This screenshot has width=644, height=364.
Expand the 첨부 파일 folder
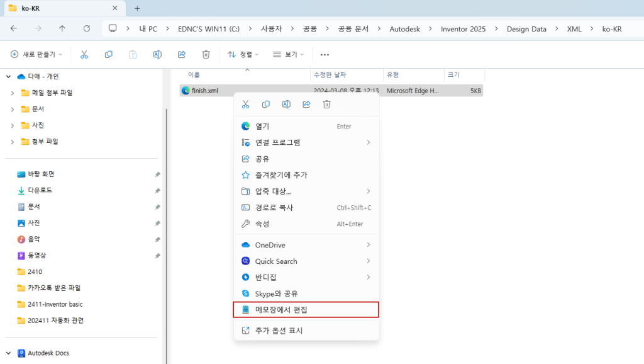13,142
